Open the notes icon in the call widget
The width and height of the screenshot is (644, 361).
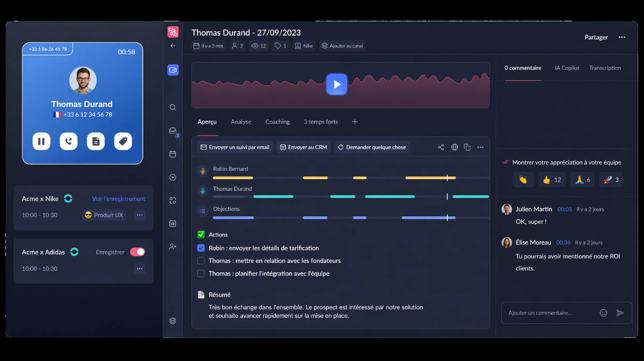95,141
